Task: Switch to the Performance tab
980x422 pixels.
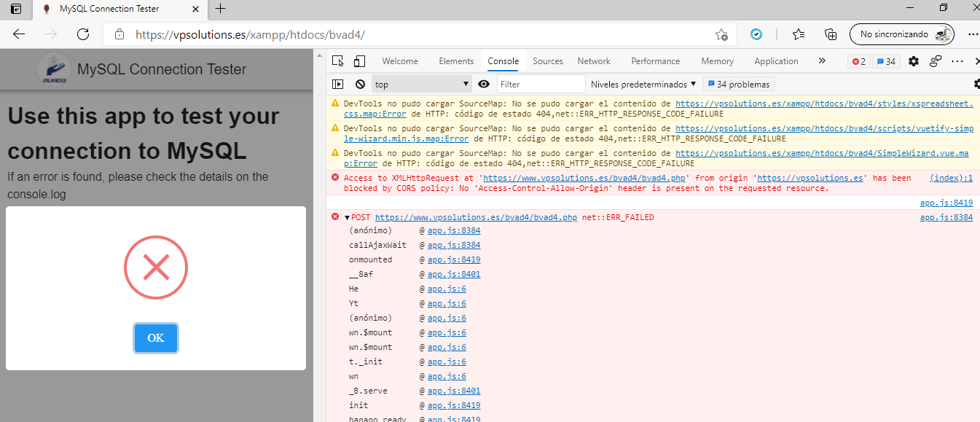Action: tap(656, 61)
